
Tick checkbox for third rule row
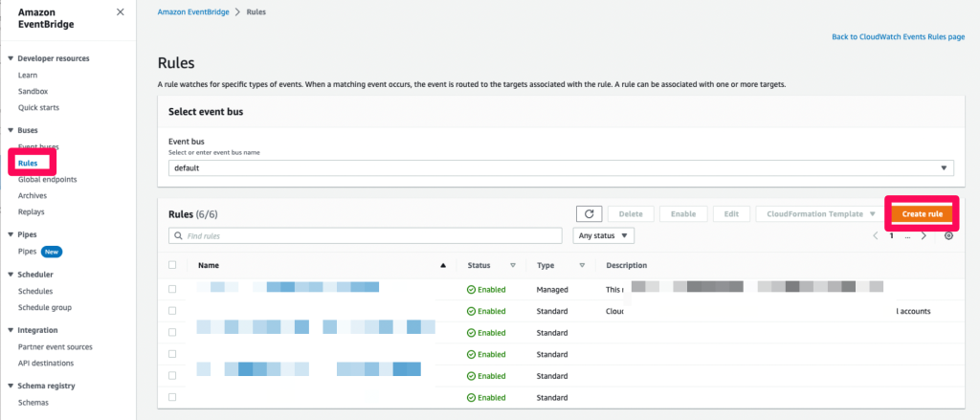[172, 333]
